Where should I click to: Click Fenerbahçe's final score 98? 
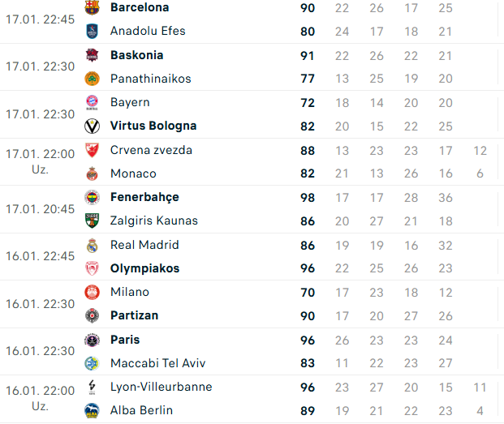[x=308, y=198]
